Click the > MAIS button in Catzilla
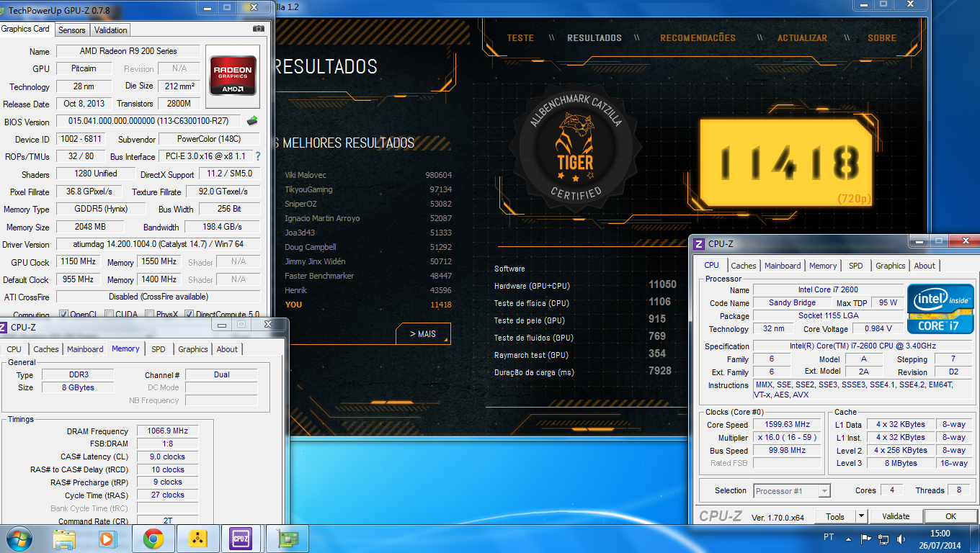The image size is (980, 553). click(423, 334)
